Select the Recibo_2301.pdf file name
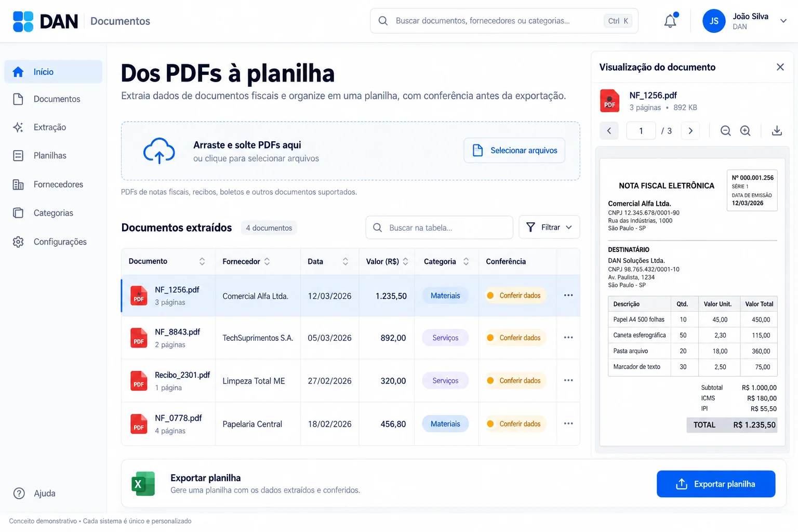The height and width of the screenshot is (532, 798). pyautogui.click(x=182, y=375)
